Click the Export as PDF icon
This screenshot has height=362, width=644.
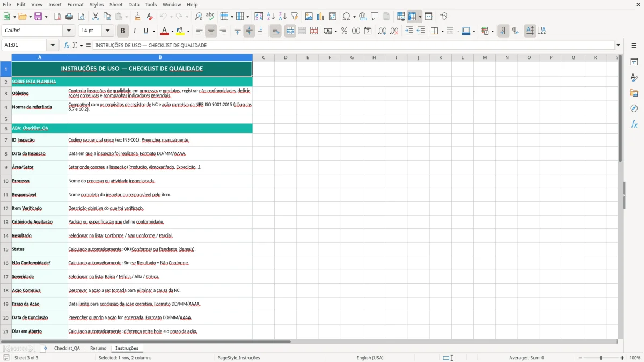tap(57, 17)
